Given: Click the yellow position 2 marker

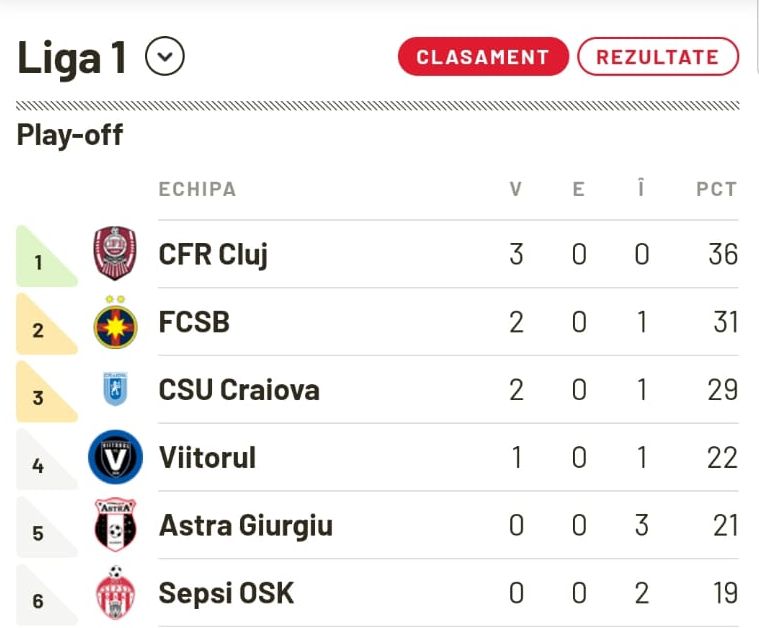Looking at the screenshot, I should (x=46, y=324).
